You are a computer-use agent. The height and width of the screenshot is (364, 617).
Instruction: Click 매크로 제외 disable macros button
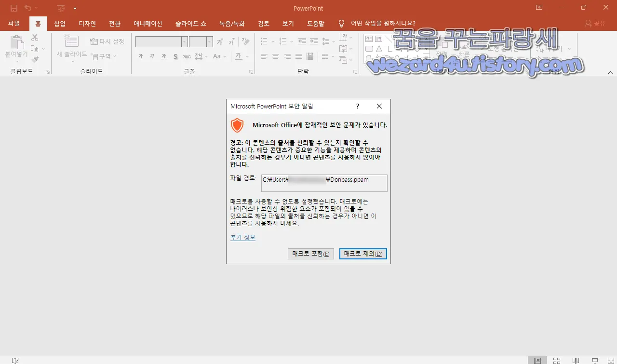point(363,254)
